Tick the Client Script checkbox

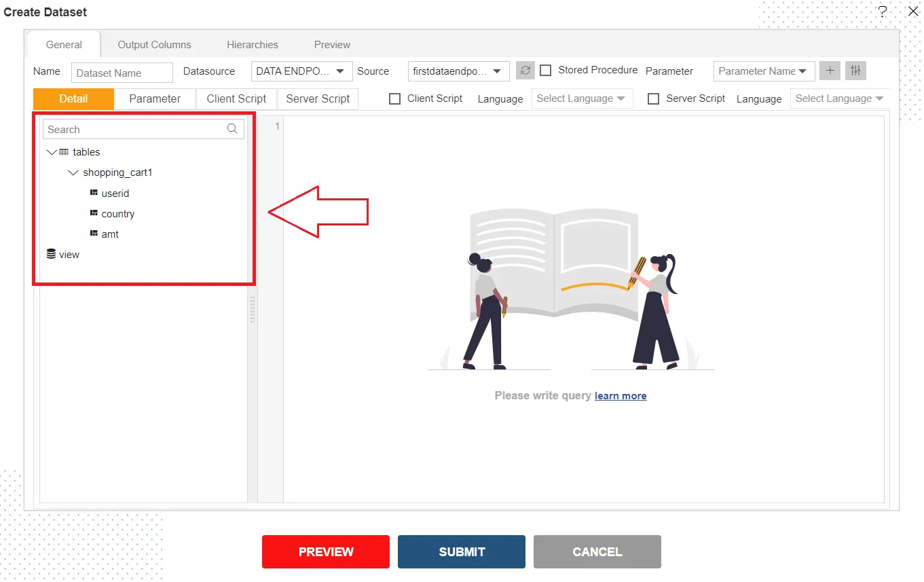pyautogui.click(x=394, y=98)
